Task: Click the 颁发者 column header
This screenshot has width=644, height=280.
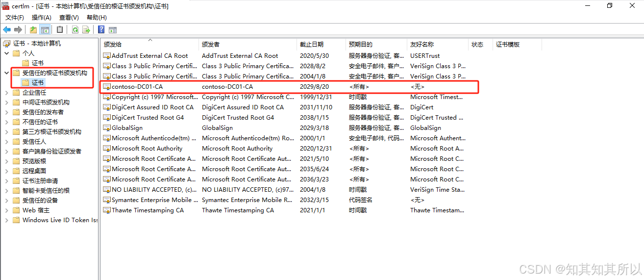Action: [x=211, y=45]
